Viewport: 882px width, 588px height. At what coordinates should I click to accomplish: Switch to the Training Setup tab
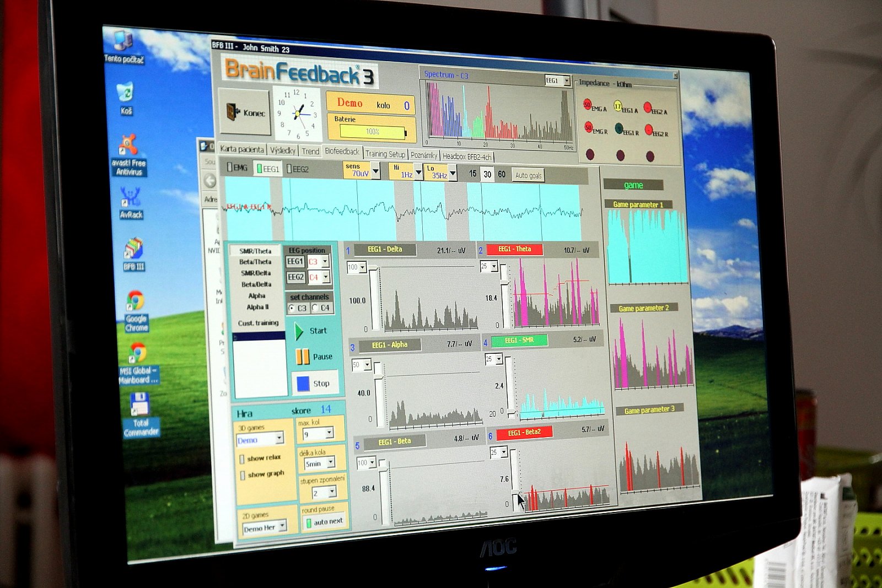385,154
